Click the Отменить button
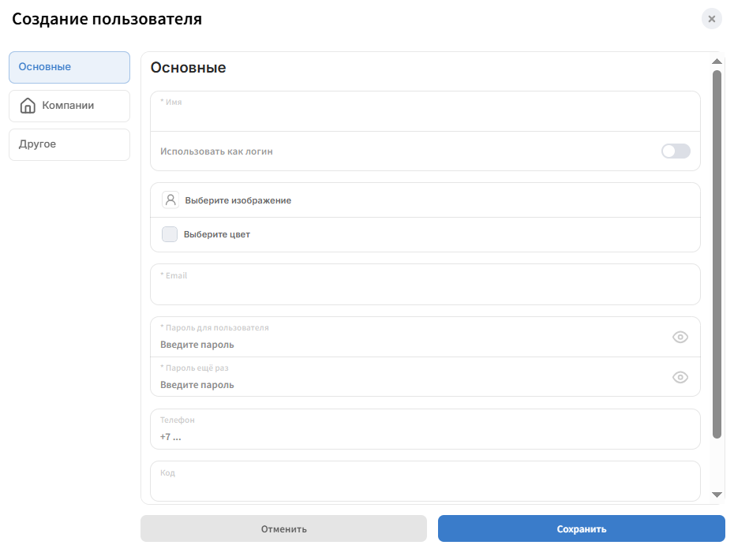This screenshot has height=560, width=734. [283, 528]
